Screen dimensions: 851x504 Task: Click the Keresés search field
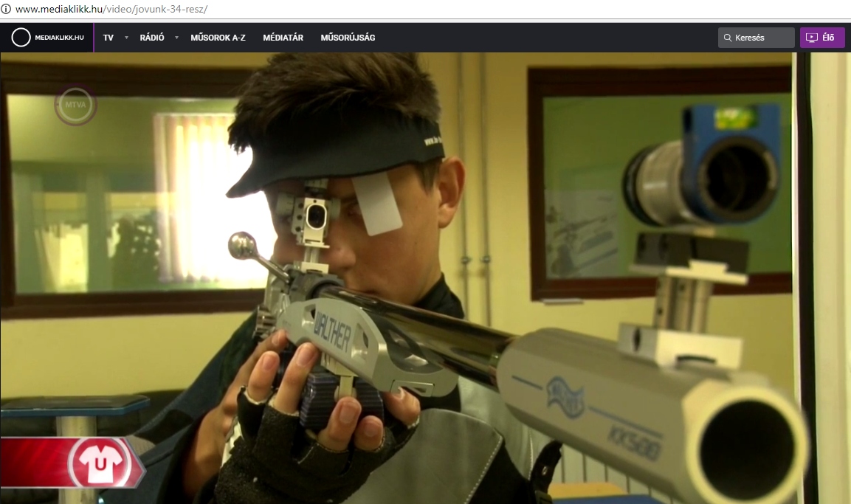tap(756, 38)
